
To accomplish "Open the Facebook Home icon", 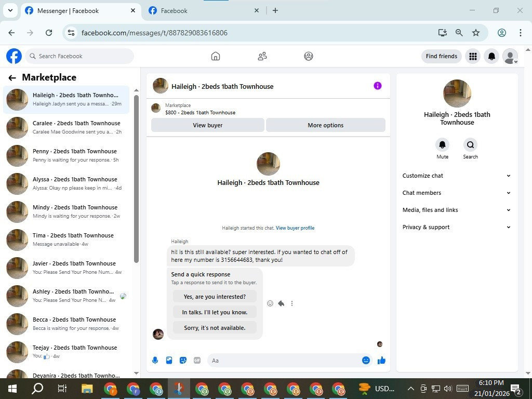I will click(216, 56).
